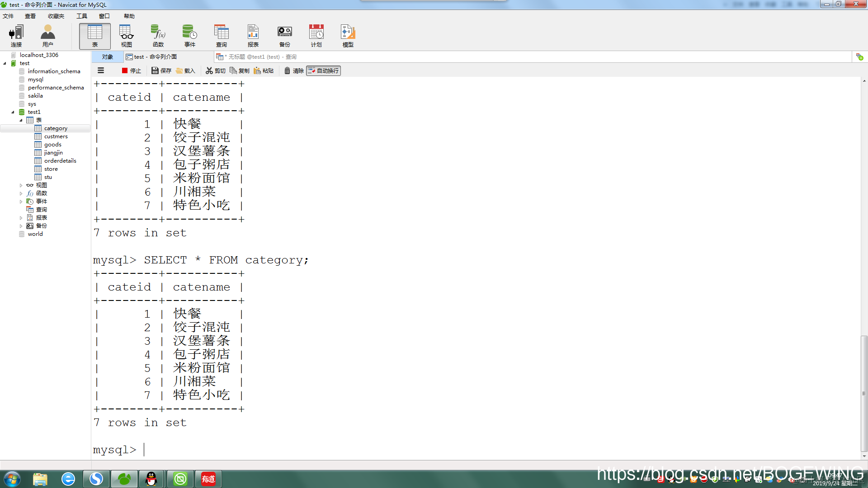Toggle the 自动换行 word wrap button
868x488 pixels.
coord(323,70)
